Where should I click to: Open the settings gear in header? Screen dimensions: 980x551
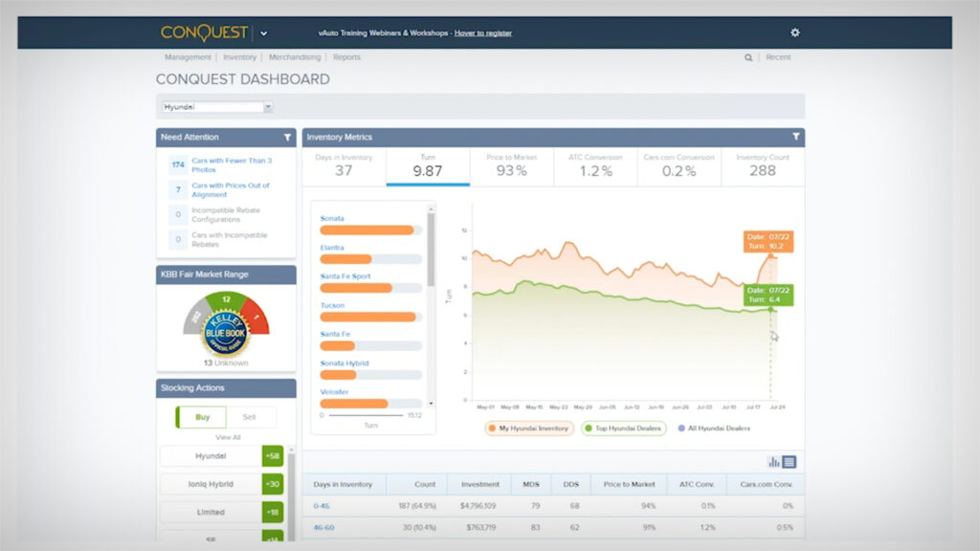[x=795, y=33]
